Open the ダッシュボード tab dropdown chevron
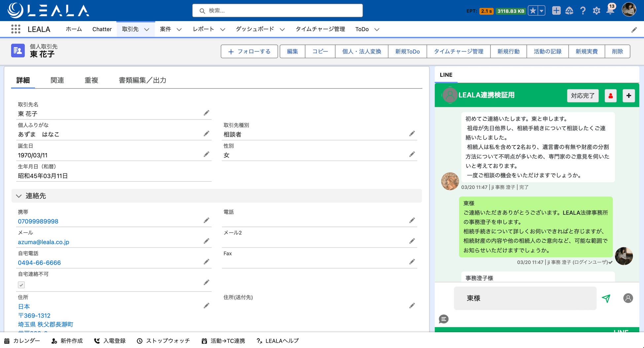Viewport: 644px width, 348px height. tap(282, 29)
